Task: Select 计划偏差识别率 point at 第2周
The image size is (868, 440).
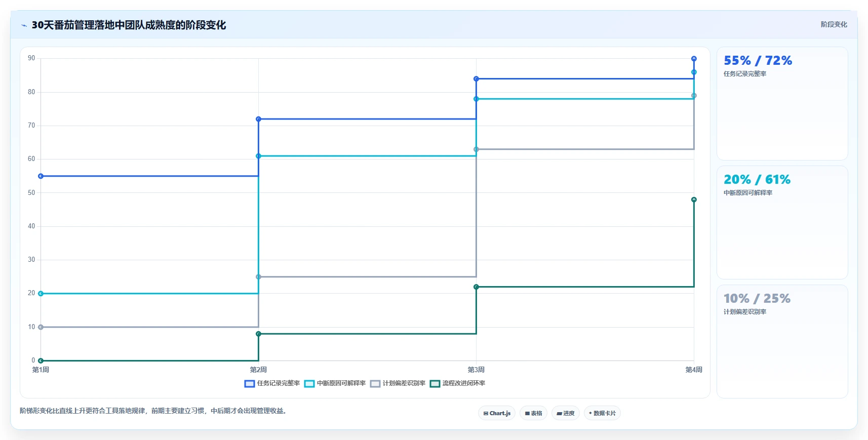Action: tap(258, 277)
